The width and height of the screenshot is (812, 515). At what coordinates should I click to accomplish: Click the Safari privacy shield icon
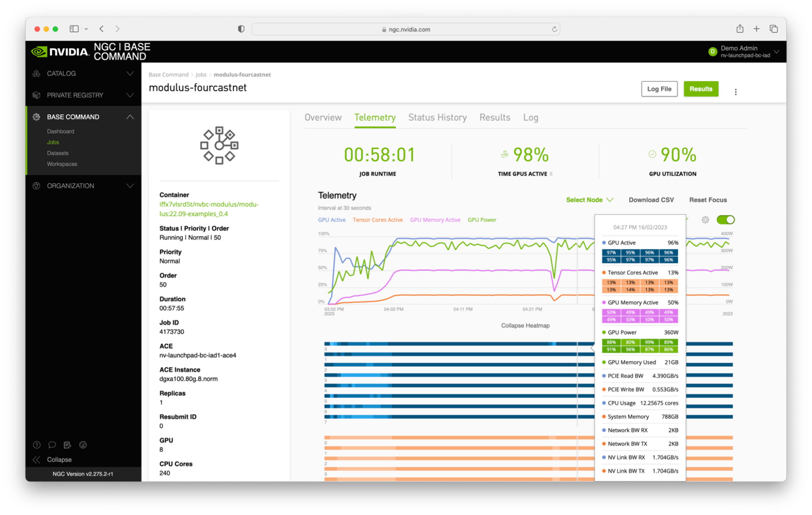(x=241, y=29)
